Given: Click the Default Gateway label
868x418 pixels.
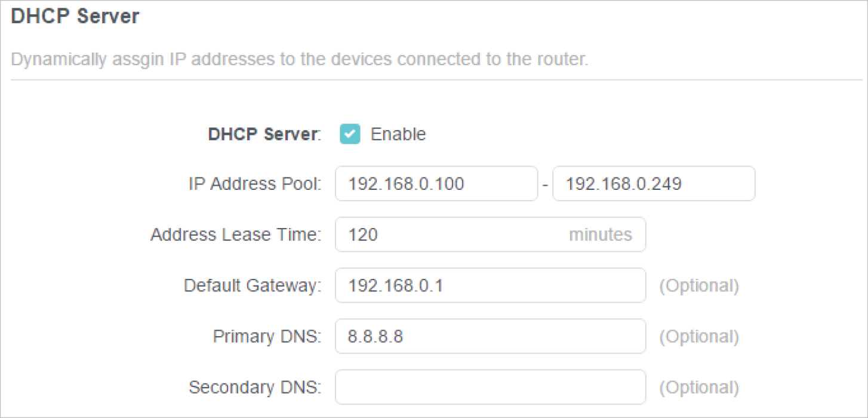Looking at the screenshot, I should [x=253, y=285].
